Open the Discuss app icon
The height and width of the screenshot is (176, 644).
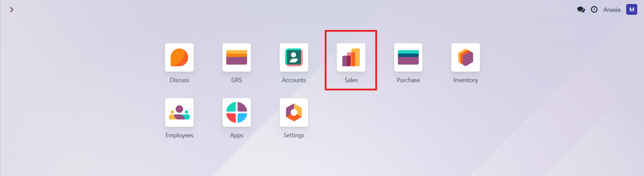click(179, 57)
